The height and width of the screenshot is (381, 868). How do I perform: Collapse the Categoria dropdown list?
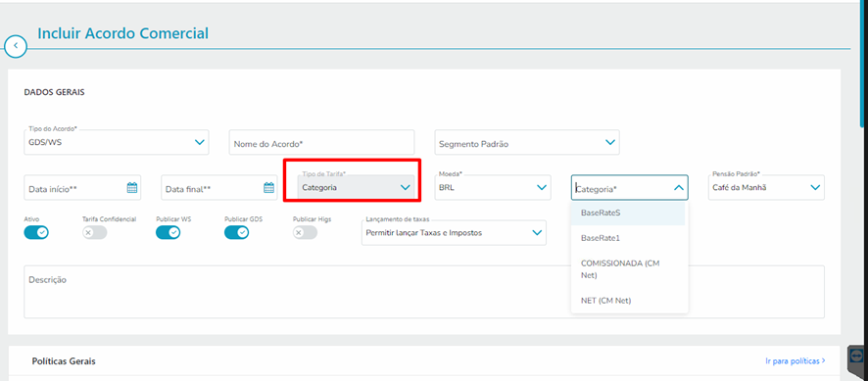(678, 188)
